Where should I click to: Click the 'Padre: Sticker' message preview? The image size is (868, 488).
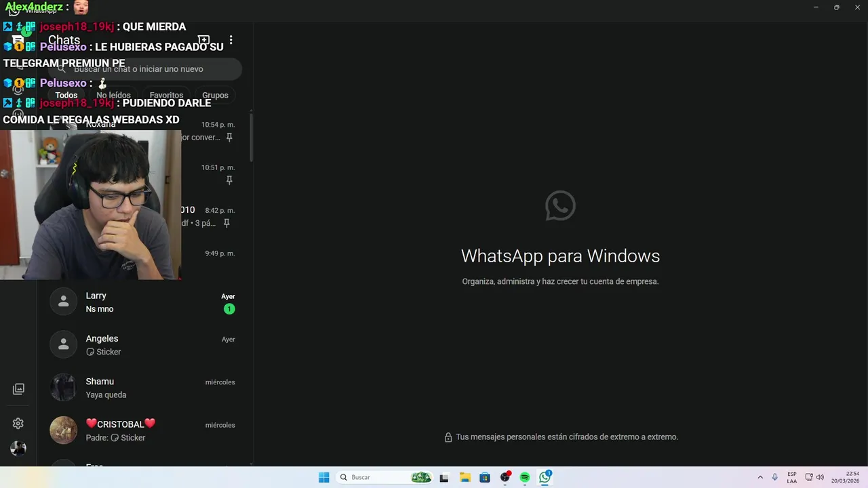(115, 438)
